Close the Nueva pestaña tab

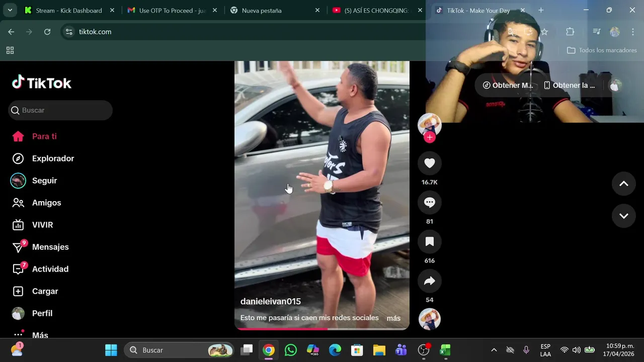[317, 10]
